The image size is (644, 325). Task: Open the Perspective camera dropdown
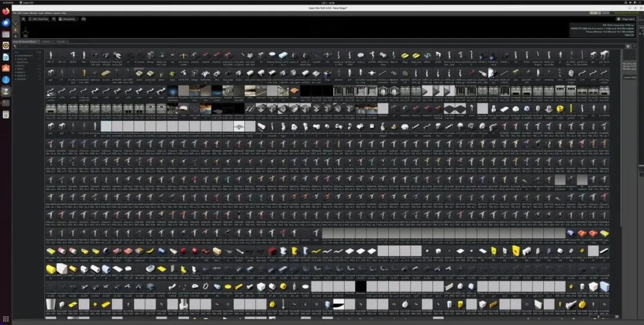tap(67, 19)
